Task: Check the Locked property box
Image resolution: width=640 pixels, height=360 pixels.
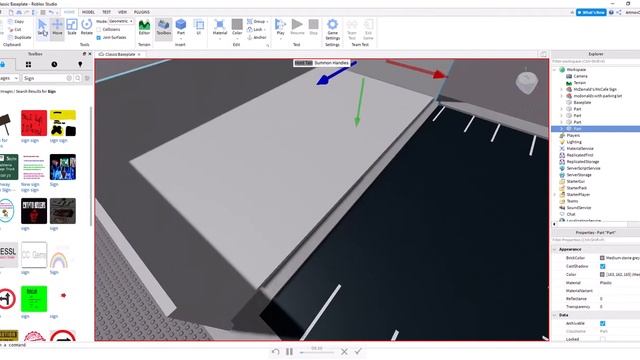Action: coord(602,339)
